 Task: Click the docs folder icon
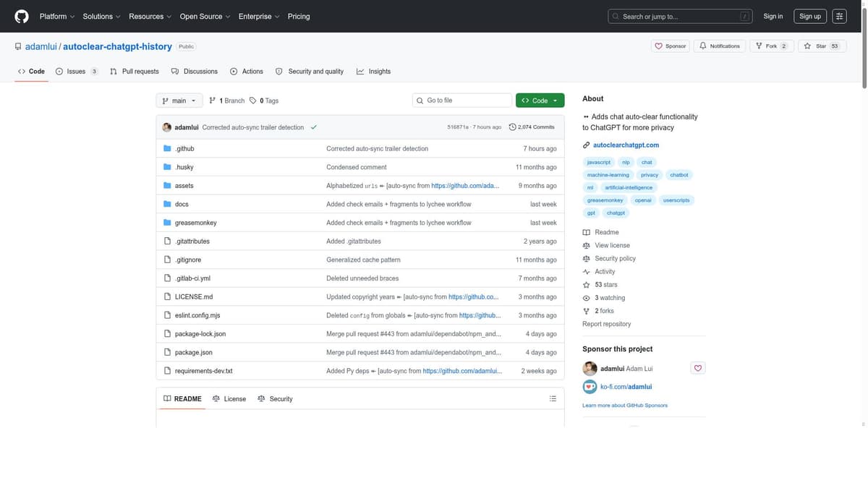[x=167, y=204]
